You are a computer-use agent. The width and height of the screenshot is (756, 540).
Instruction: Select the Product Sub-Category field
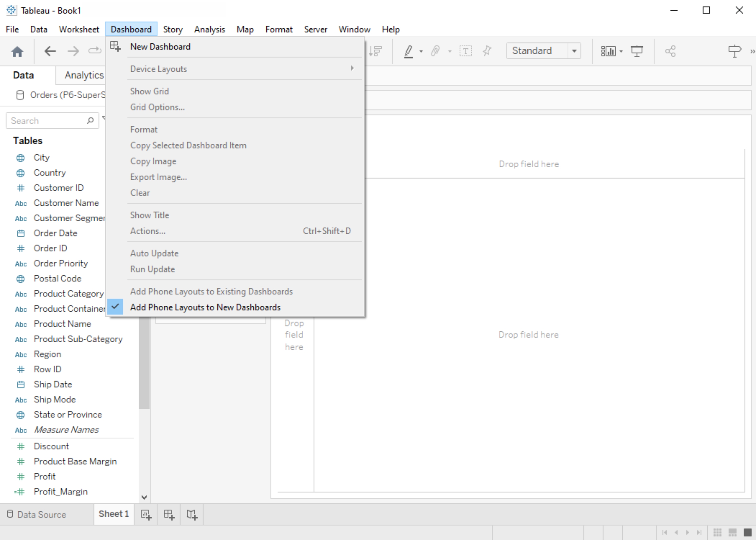78,339
